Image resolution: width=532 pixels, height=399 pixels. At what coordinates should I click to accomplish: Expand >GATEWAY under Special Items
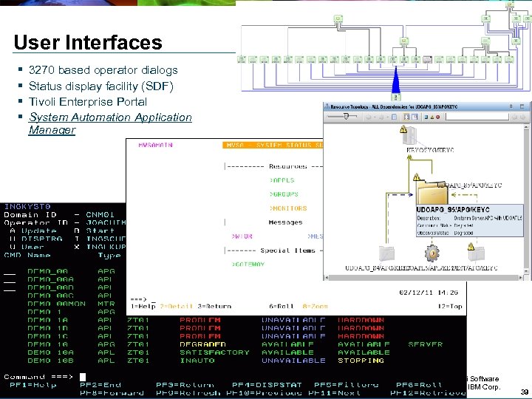(248, 264)
